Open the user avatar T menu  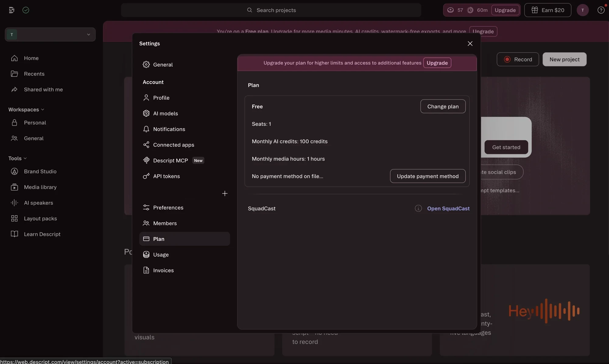pos(583,10)
